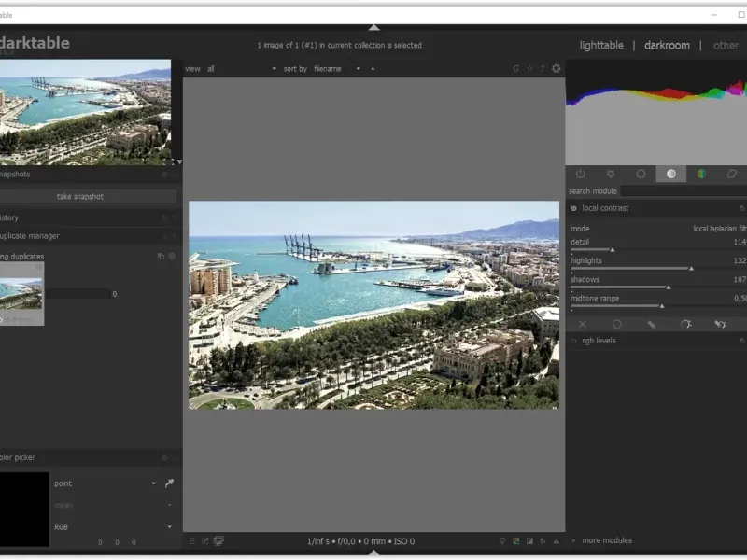Image resolution: width=747 pixels, height=560 pixels.
Task: Click the navigation preview thumbnail
Action: (x=85, y=112)
